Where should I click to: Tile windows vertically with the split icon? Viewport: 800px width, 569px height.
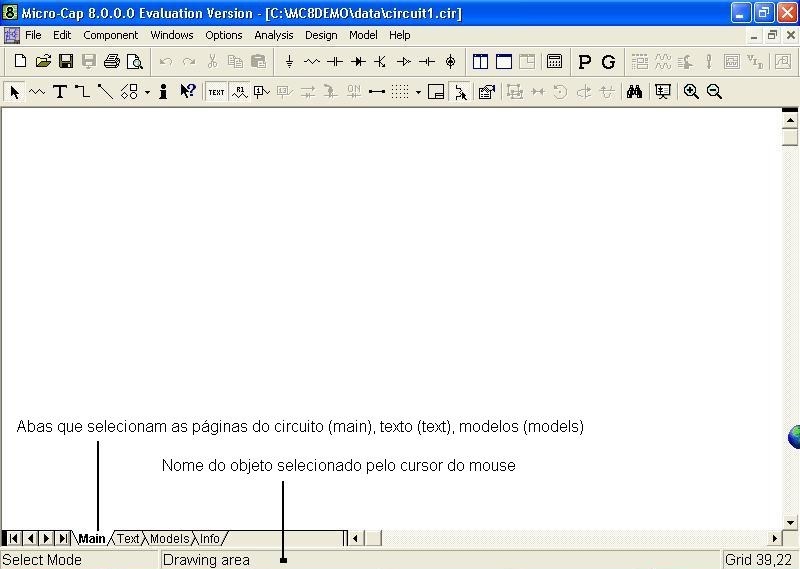pos(480,62)
